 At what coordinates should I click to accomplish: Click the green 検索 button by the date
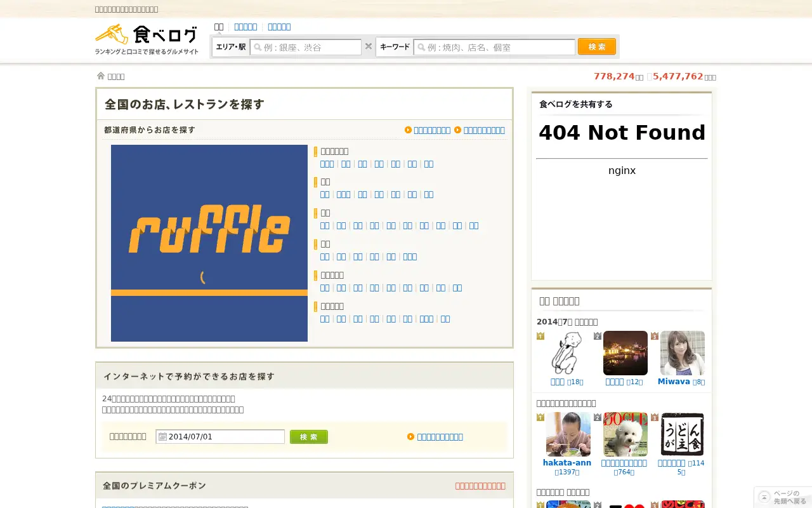309,436
